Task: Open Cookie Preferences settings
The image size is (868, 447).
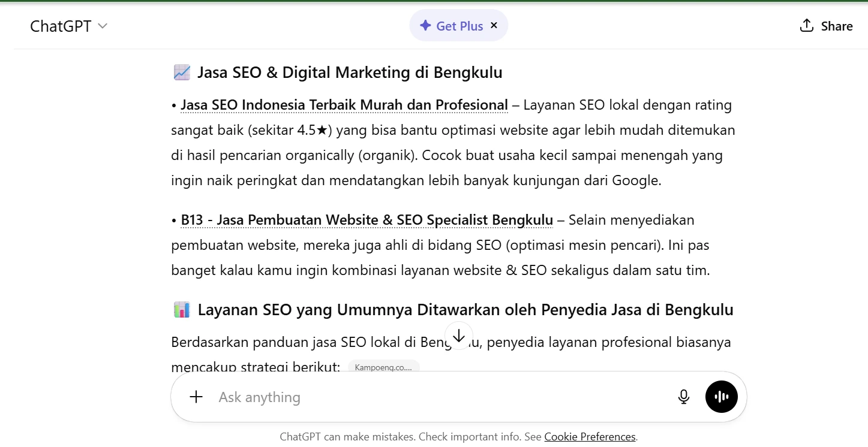Action: [590, 436]
